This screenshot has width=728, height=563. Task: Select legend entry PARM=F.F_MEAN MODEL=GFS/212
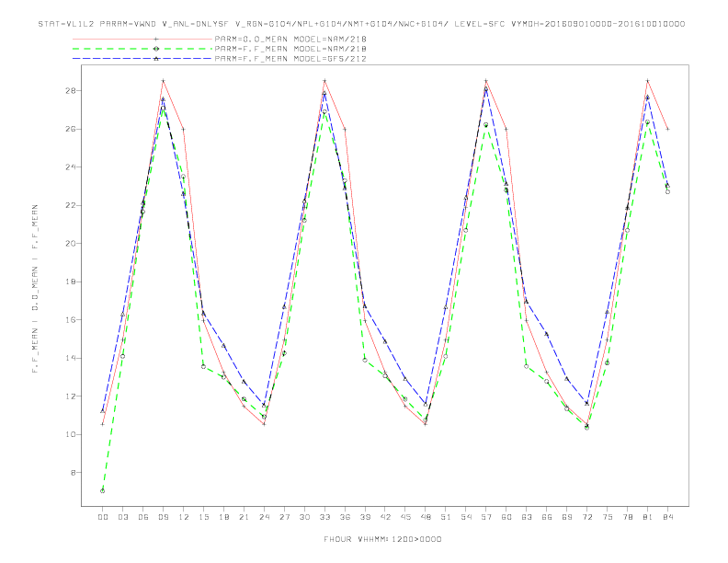(290, 59)
